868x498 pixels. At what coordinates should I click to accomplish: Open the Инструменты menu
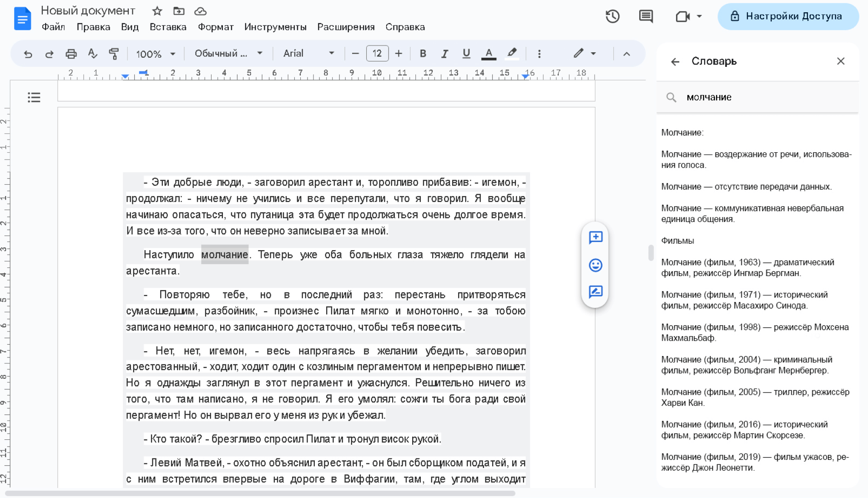(275, 27)
